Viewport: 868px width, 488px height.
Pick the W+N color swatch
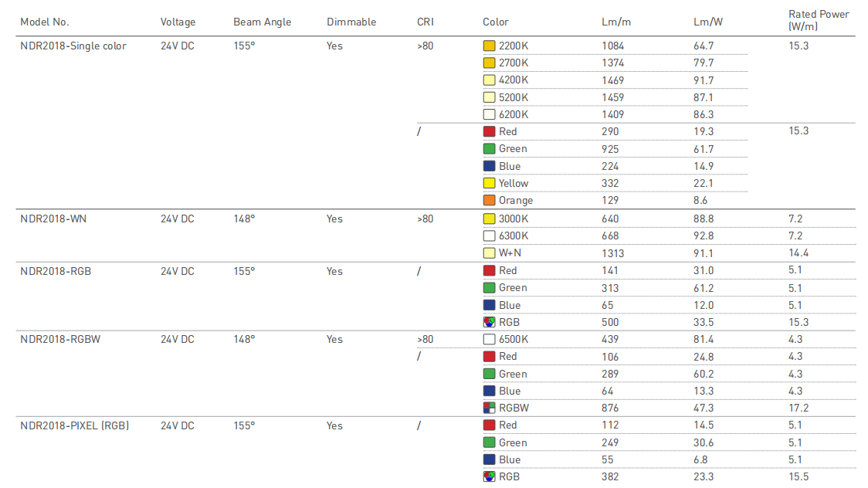click(x=489, y=252)
